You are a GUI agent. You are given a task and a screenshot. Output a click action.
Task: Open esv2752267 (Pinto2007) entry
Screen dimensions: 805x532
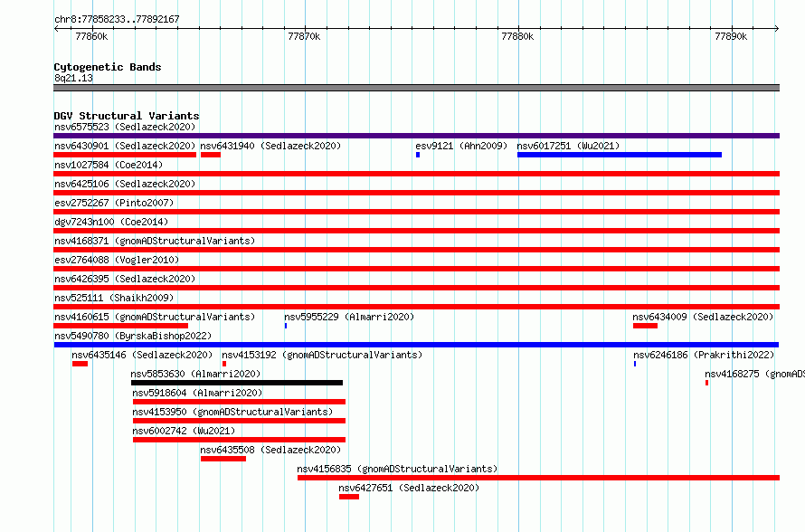(114, 203)
